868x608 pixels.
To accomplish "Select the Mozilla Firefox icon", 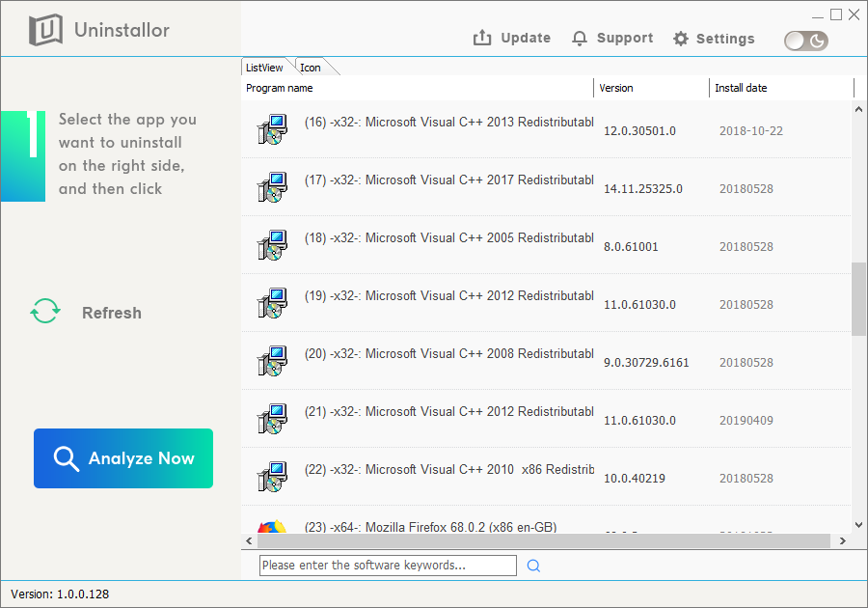I will (x=272, y=527).
